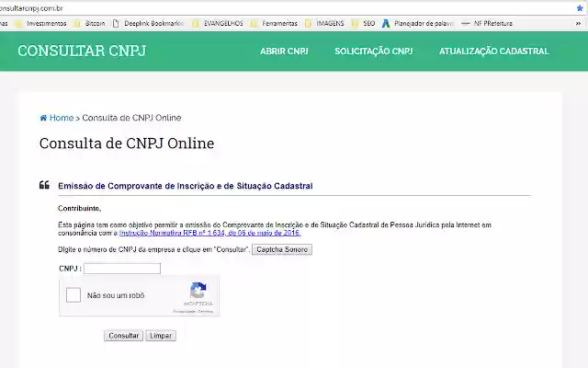
Task: Click the home icon in breadcrumb
Action: pos(43,118)
